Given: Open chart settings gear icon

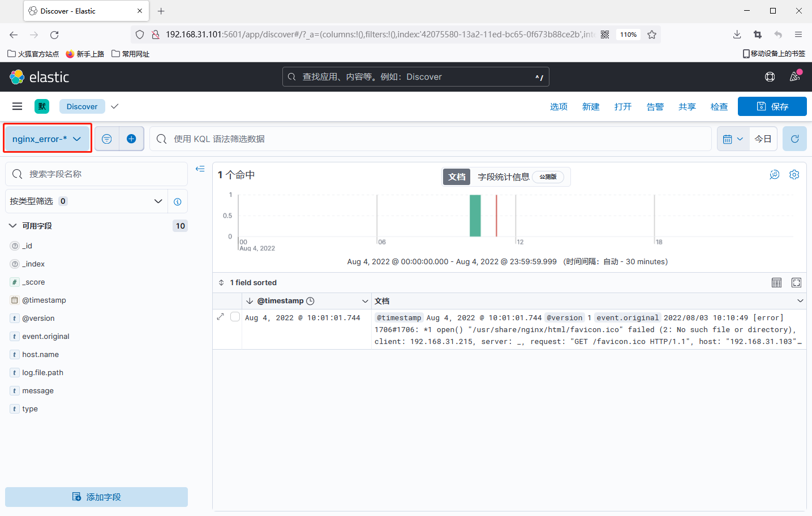Looking at the screenshot, I should [794, 175].
